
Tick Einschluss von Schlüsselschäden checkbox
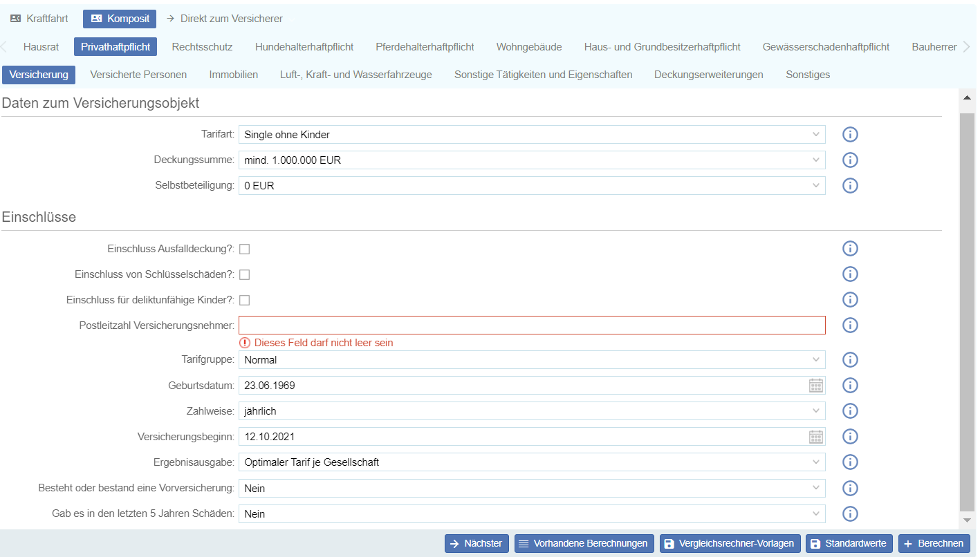click(244, 274)
